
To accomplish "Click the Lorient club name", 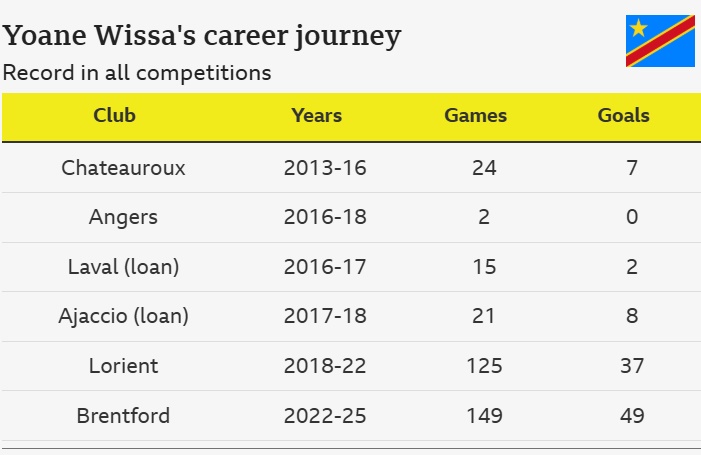I will pyautogui.click(x=123, y=366).
